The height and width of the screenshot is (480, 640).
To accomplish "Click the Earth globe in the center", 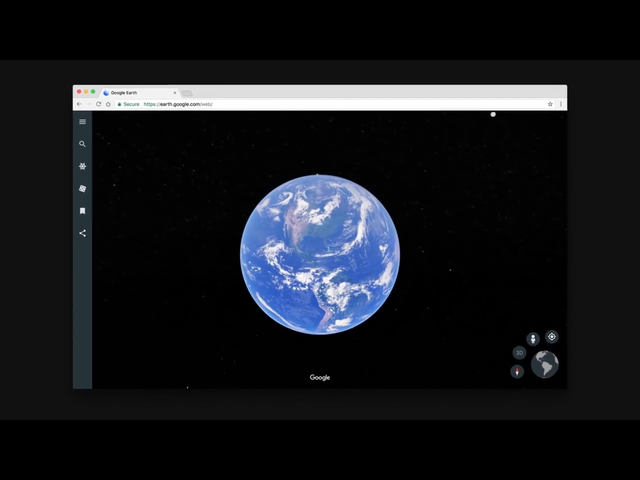I will (320, 254).
